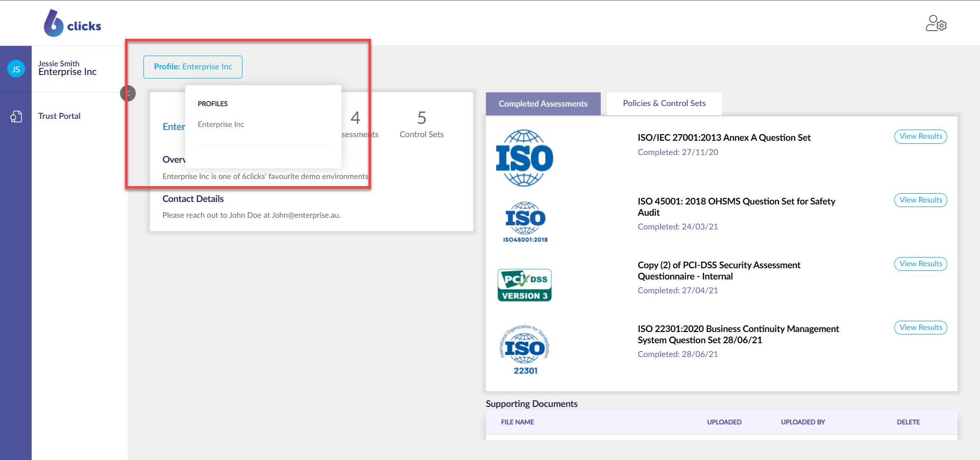Switch to Policies & Control Sets tab
Image resolution: width=980 pixels, height=460 pixels.
pyautogui.click(x=664, y=104)
